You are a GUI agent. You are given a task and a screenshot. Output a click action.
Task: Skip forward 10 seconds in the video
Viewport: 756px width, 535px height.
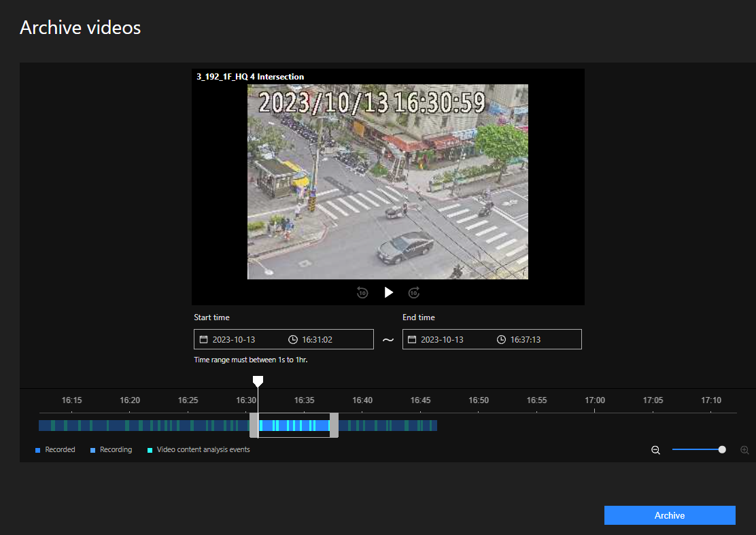(x=414, y=292)
